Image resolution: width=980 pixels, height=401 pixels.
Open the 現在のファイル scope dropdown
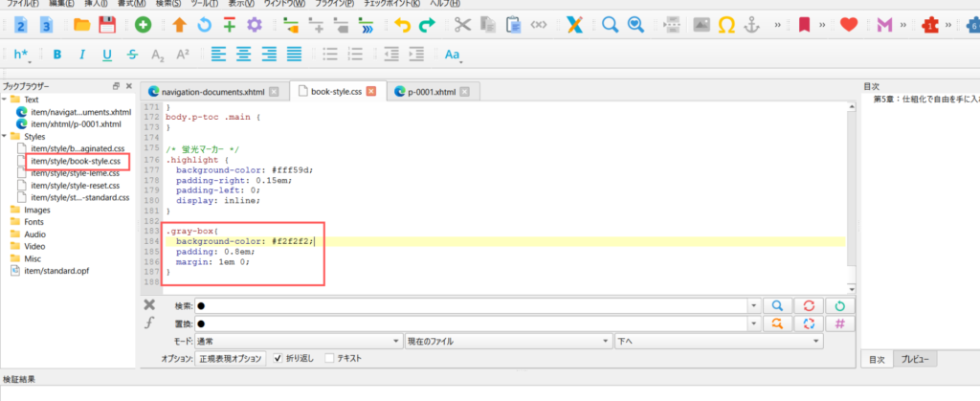point(506,342)
